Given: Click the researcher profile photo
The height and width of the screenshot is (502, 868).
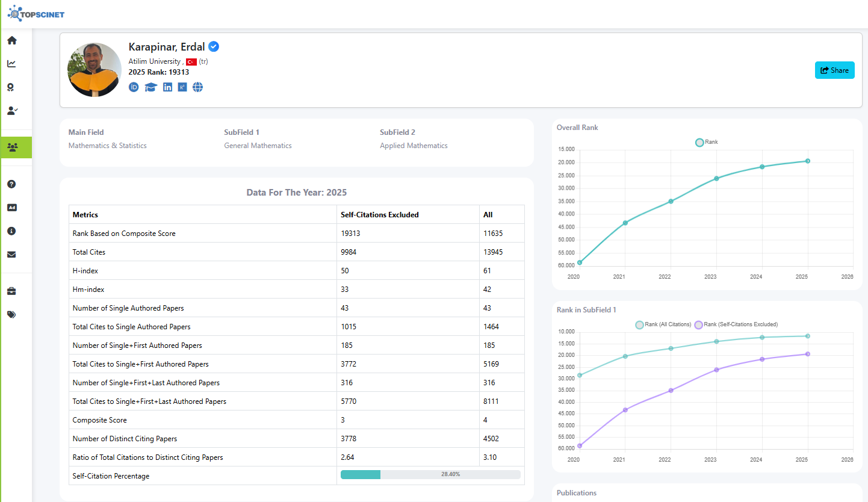Looking at the screenshot, I should pos(95,70).
